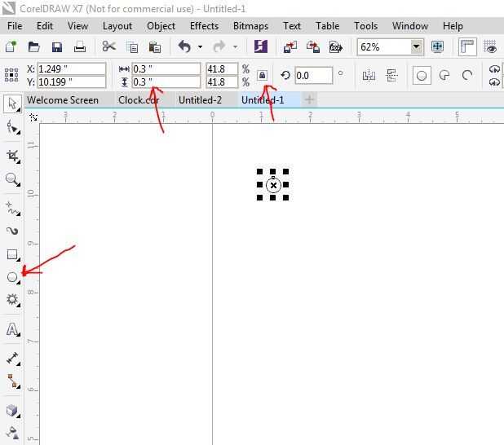Select the Polygon tool
This screenshot has width=504, height=445.
(x=12, y=300)
